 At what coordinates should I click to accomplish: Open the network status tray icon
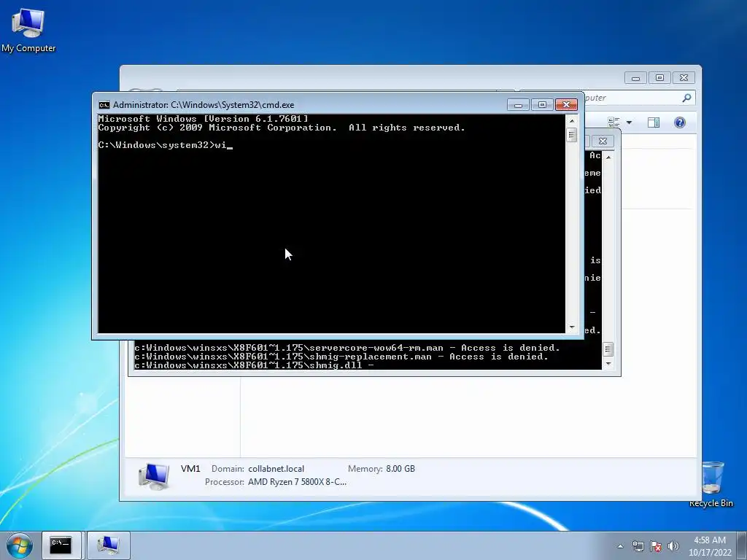coord(638,546)
